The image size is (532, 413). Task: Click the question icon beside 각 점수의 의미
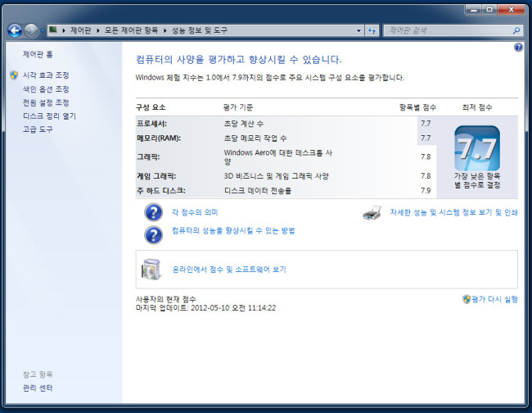pos(153,212)
